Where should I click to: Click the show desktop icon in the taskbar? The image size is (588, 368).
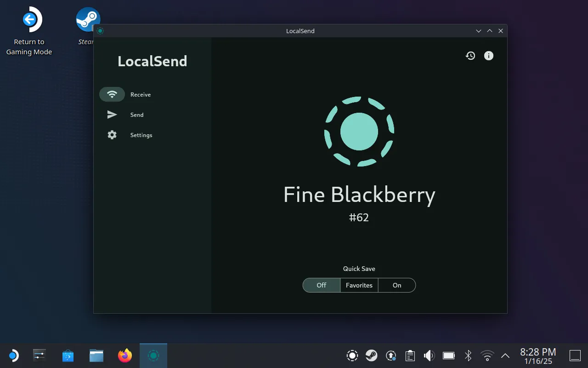pyautogui.click(x=575, y=356)
